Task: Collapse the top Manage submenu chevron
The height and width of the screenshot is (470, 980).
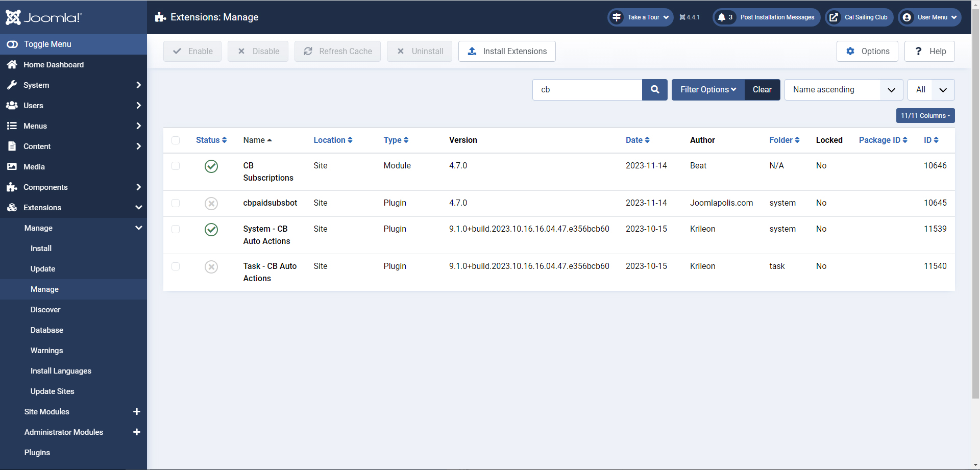Action: click(138, 228)
